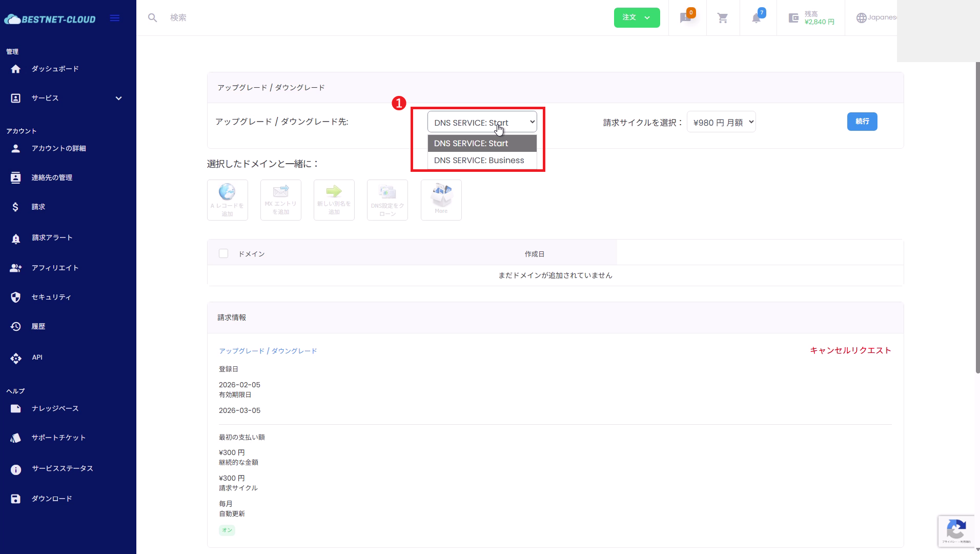Open the More tools icon
980x554 pixels.
click(441, 200)
